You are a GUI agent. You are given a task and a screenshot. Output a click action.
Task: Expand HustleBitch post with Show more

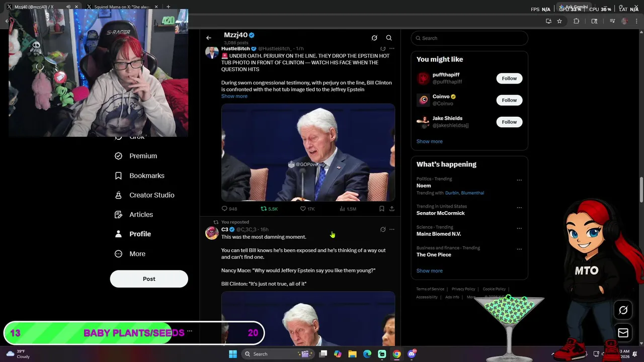point(234,96)
